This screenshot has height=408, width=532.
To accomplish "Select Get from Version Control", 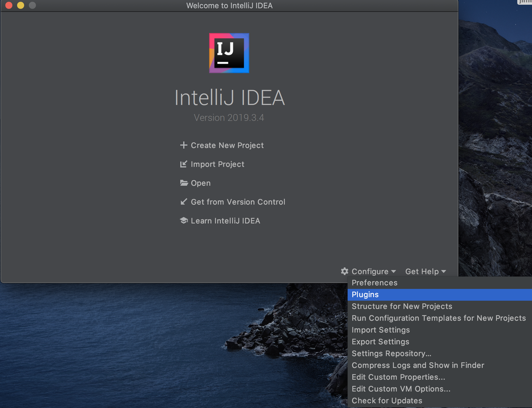I will [x=238, y=202].
